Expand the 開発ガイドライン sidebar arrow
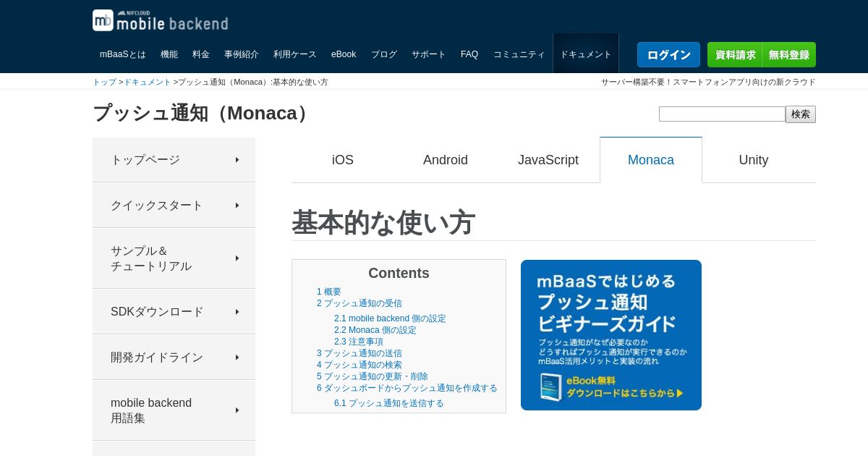This screenshot has width=868, height=456. pyautogui.click(x=237, y=358)
